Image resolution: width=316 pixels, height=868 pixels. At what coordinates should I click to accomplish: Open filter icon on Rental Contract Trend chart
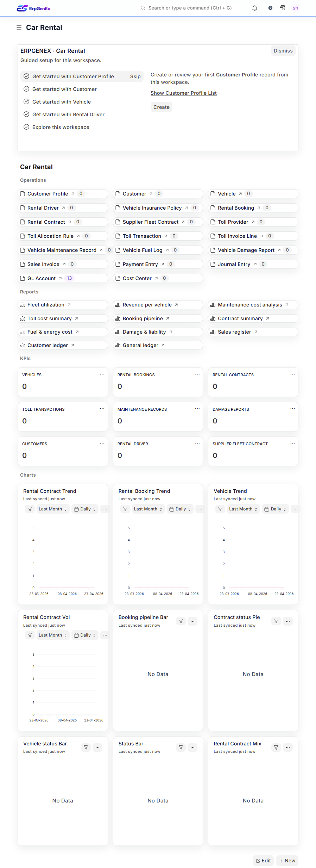click(x=30, y=509)
